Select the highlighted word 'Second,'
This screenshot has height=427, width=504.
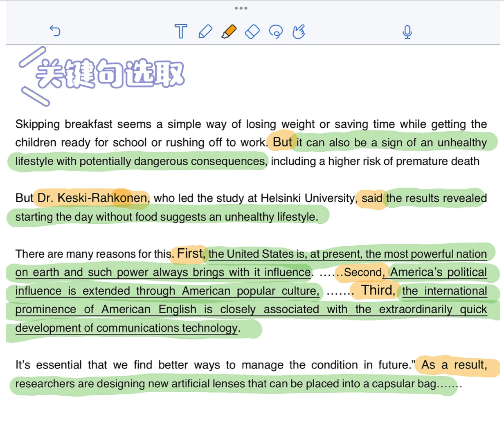click(363, 272)
